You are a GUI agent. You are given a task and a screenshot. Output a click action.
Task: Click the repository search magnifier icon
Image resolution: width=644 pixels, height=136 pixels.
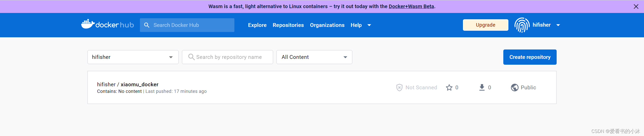coord(191,57)
